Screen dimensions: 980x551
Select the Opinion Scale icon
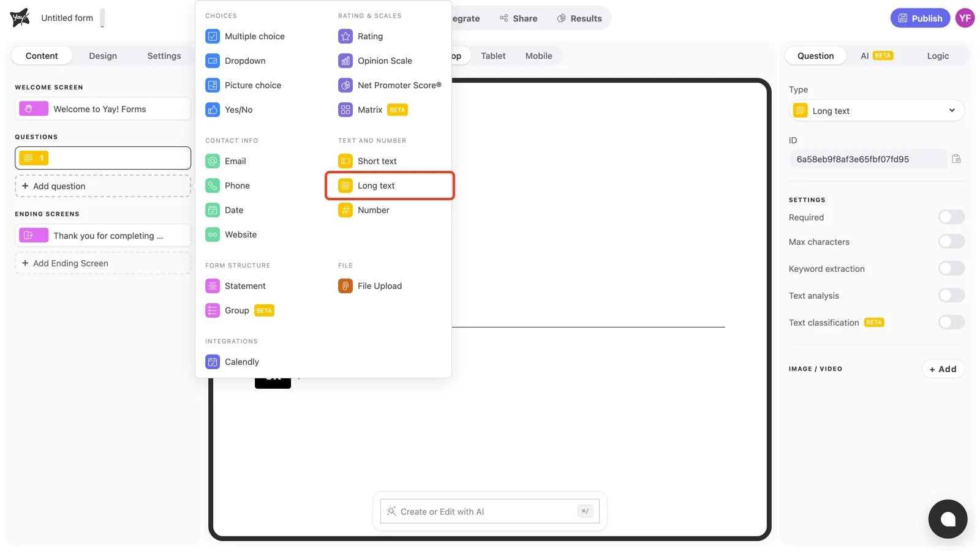point(345,61)
